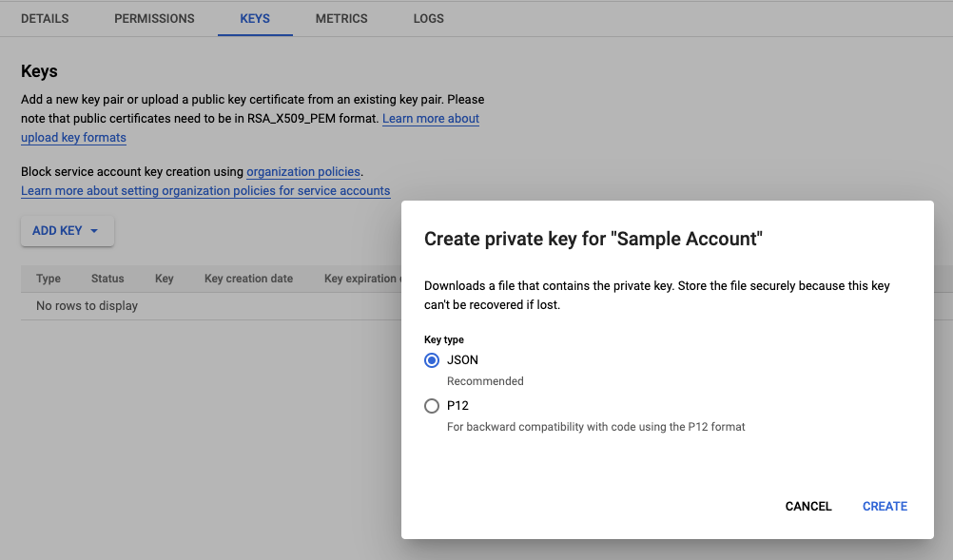Cancel the create private key dialog
The image size is (953, 560).
[x=808, y=507]
